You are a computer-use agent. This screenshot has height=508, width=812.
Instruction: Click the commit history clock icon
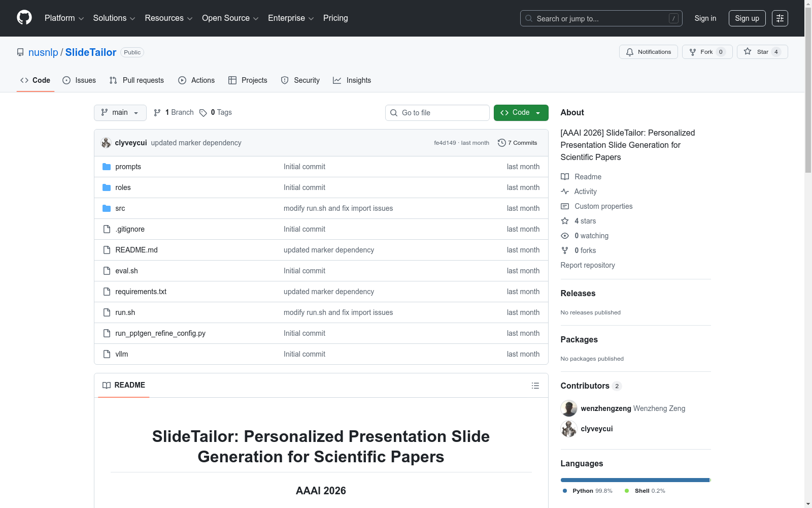click(502, 143)
